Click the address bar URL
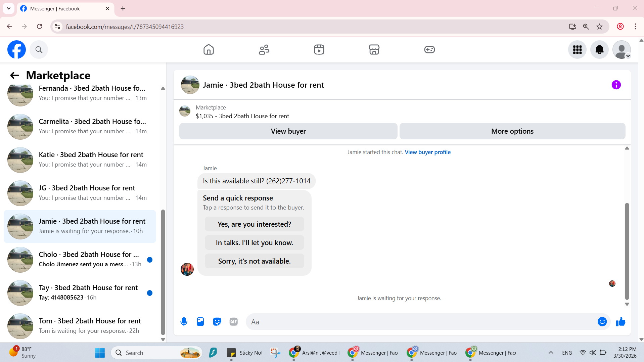The image size is (644, 362). (x=125, y=27)
